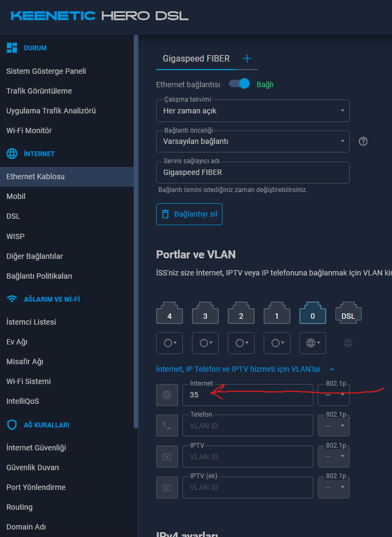Image resolution: width=392 pixels, height=537 pixels.
Task: Click the phone icon beside Telefon VLAN field
Action: coord(167,426)
